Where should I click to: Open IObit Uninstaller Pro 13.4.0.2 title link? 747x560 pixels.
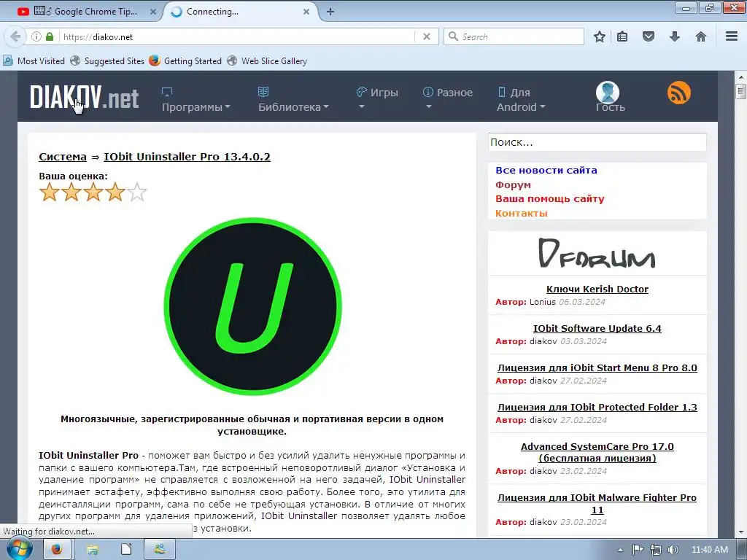(187, 157)
